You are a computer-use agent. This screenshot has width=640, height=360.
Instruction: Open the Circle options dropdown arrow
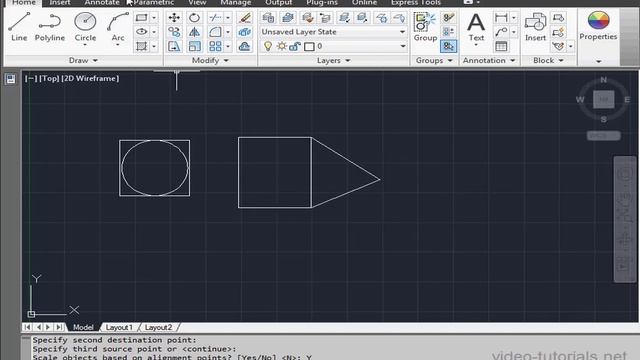[x=85, y=45]
